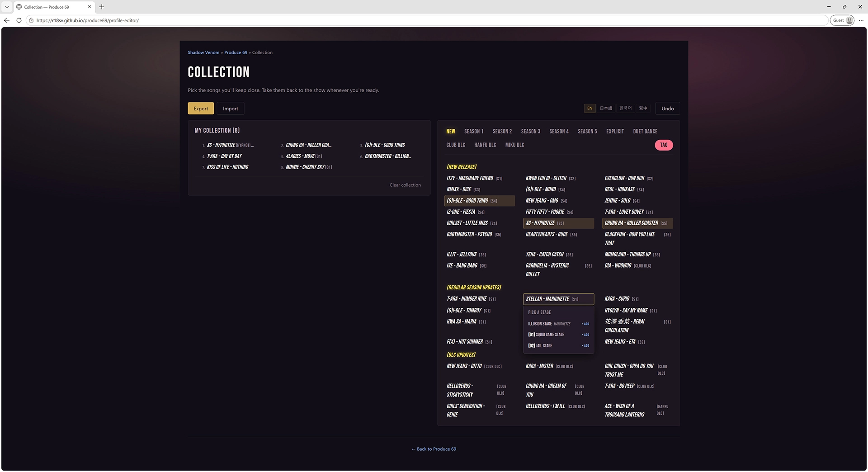
Task: View site information icon in address bar
Action: pos(31,20)
